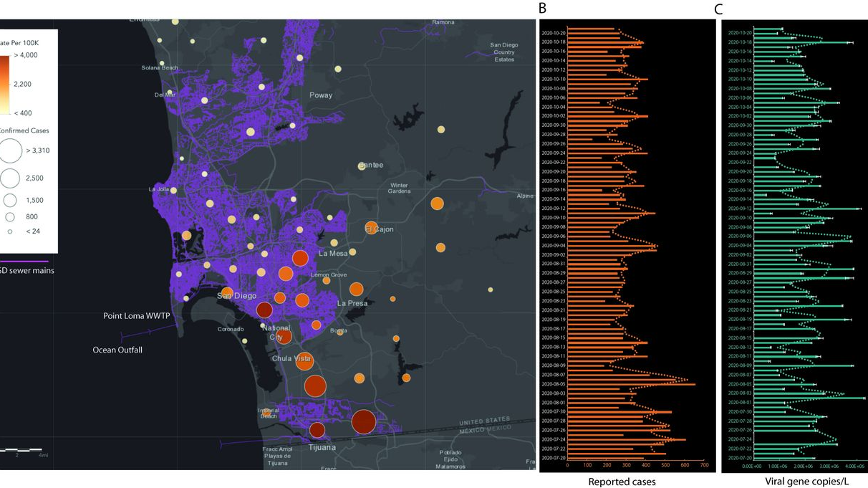868x488 pixels.
Task: Click the Reported cases axis label
Action: click(622, 482)
